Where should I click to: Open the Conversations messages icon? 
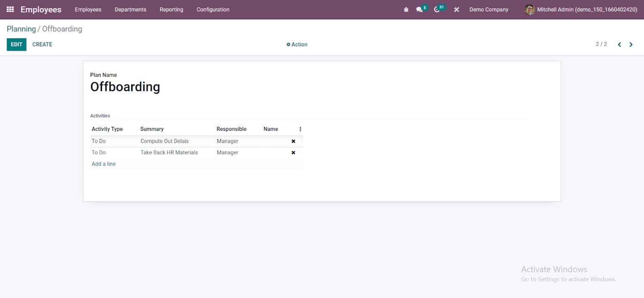419,9
